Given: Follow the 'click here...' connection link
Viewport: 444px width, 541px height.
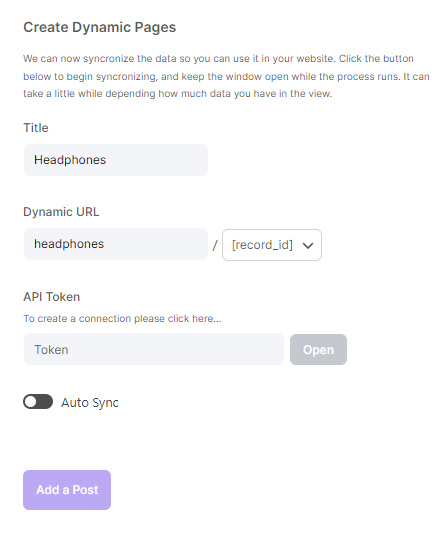Looking at the screenshot, I should [195, 318].
